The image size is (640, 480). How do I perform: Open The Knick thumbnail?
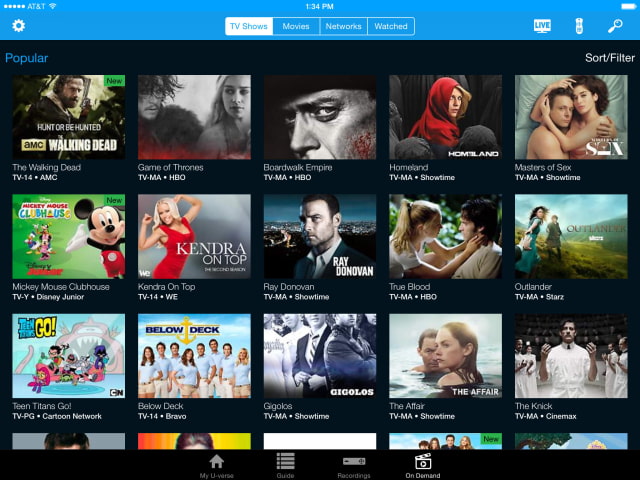[x=571, y=356]
